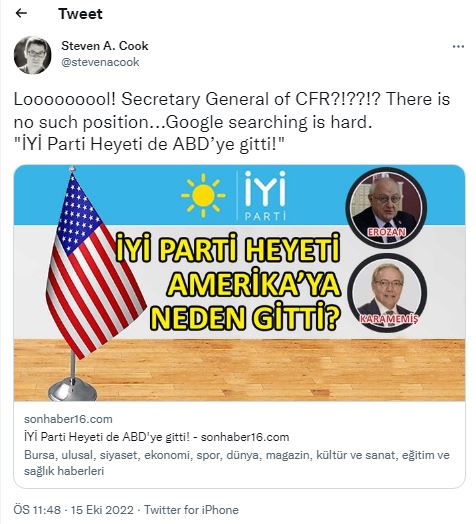
Task: Click the tweet timestamp ÖS 11:48
Action: coord(37,510)
